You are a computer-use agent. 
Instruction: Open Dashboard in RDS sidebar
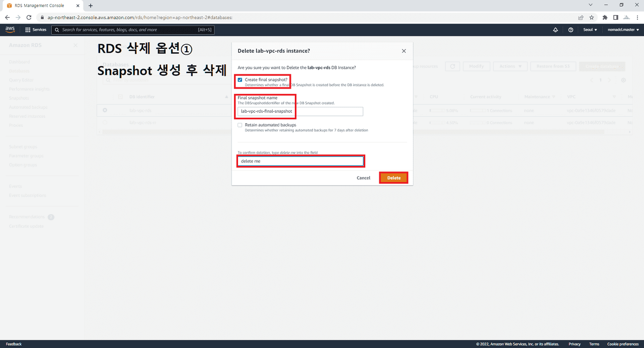click(20, 62)
